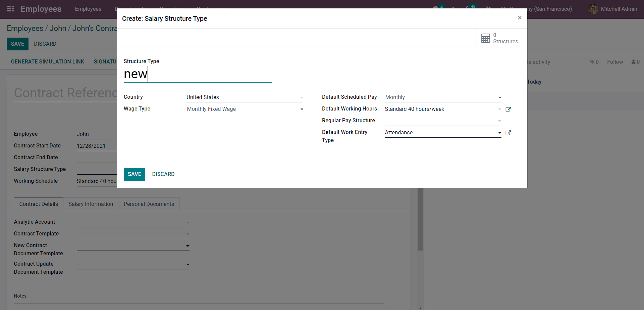
Task: Click the Follow button in chatter
Action: point(615,62)
